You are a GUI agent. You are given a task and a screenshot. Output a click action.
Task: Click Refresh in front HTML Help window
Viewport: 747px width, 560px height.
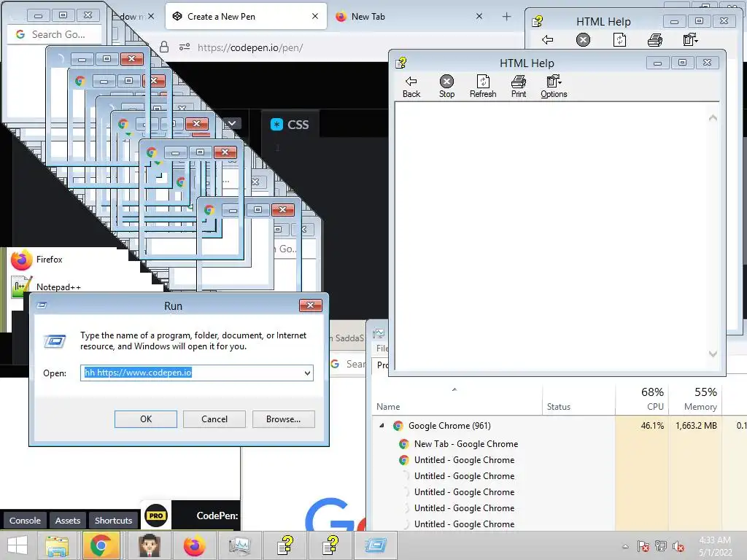click(x=483, y=87)
